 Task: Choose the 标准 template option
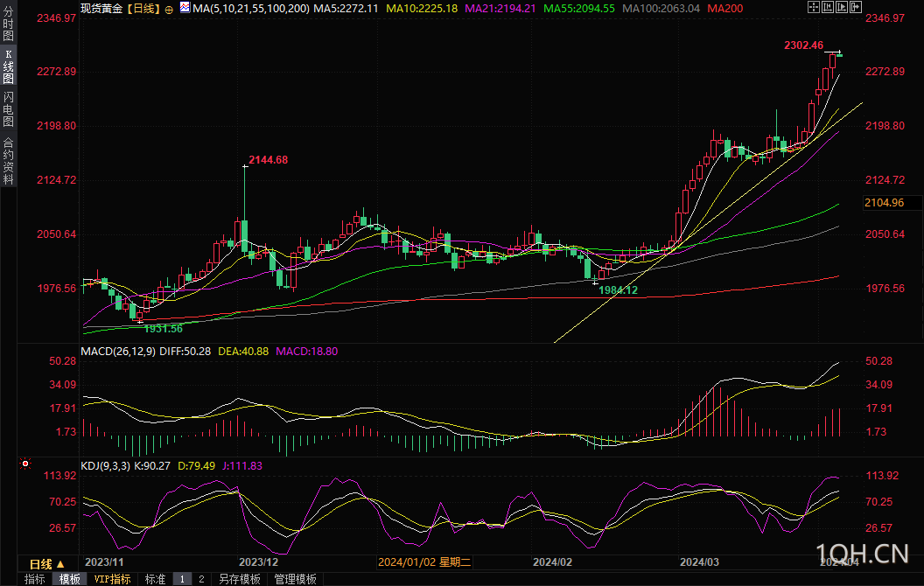[x=156, y=579]
